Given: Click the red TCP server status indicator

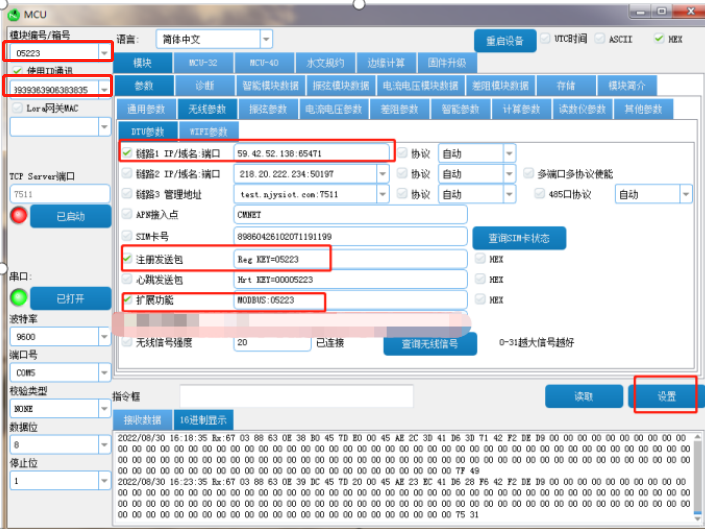Looking at the screenshot, I should coord(18,216).
